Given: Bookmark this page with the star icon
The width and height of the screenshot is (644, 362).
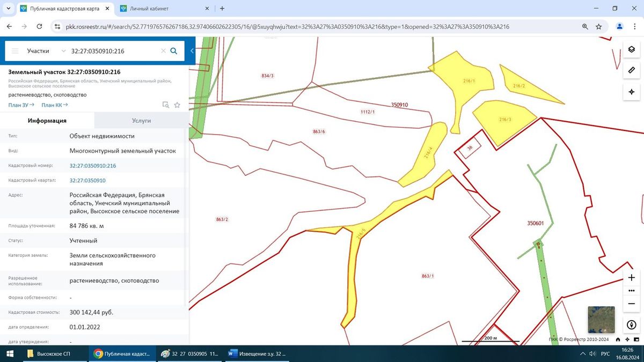Looking at the screenshot, I should pyautogui.click(x=599, y=26).
